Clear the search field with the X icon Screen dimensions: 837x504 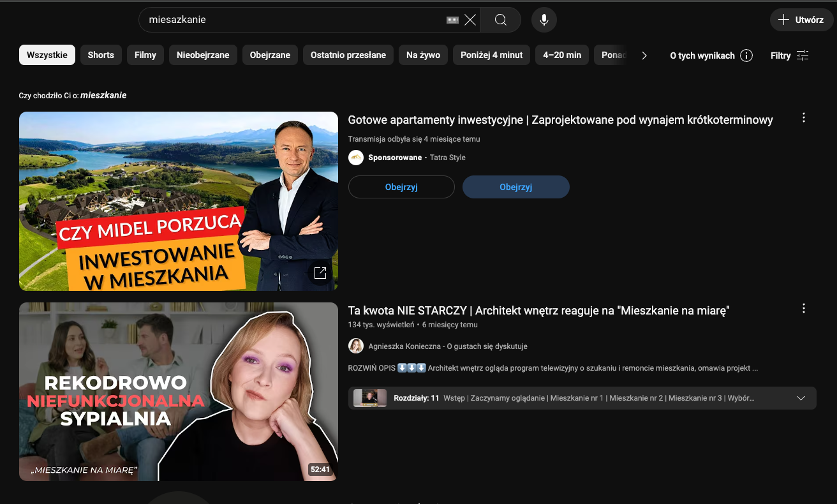pyautogui.click(x=470, y=20)
